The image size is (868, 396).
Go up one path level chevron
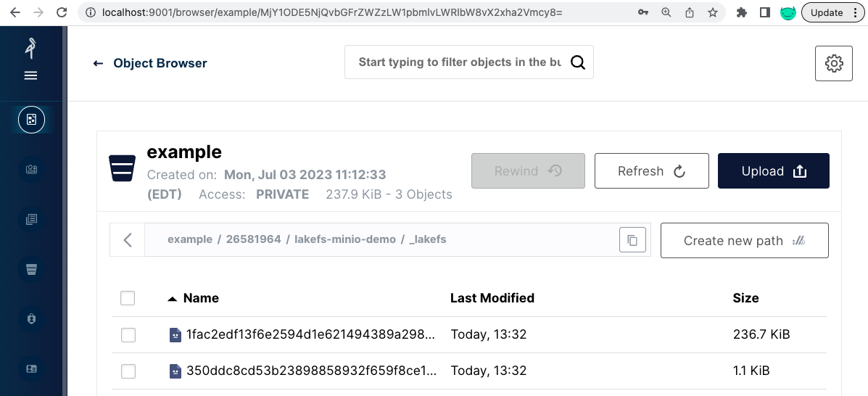(128, 240)
